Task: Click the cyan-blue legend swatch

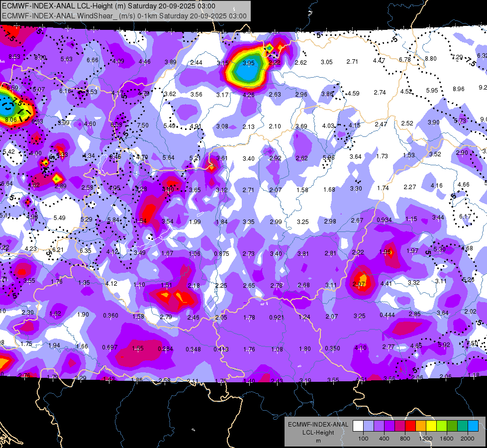Action: point(473,426)
